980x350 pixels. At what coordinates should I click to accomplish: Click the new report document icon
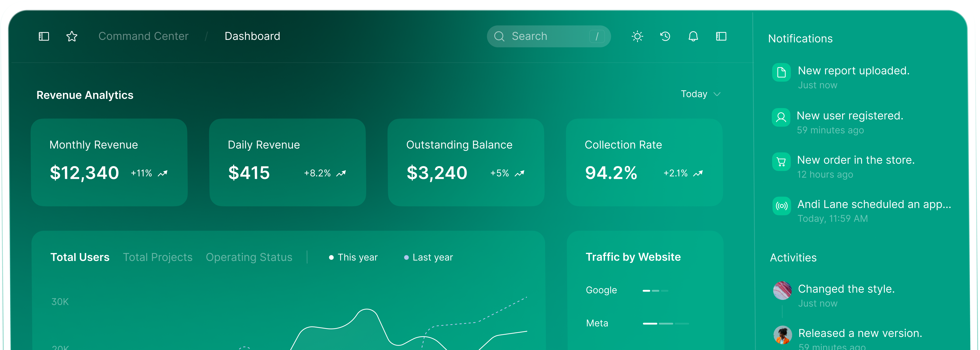click(x=781, y=72)
